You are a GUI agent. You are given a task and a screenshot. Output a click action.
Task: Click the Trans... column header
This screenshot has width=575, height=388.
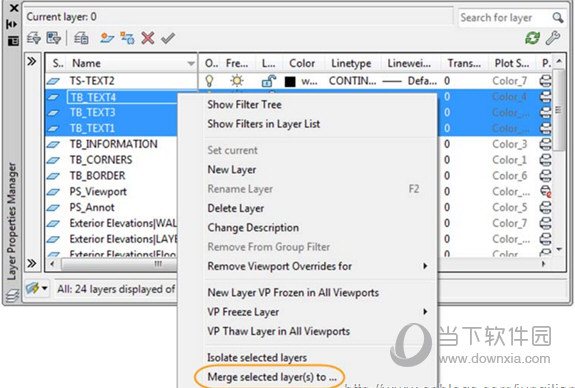(464, 63)
